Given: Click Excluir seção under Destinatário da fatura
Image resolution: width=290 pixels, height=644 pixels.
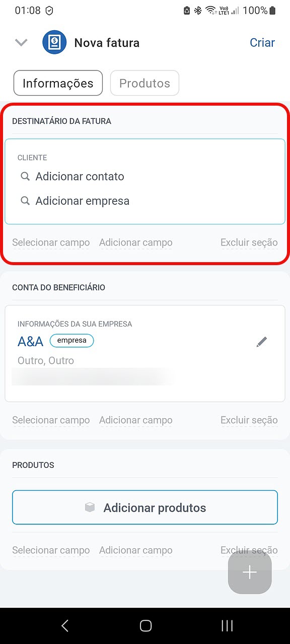Looking at the screenshot, I should (249, 243).
